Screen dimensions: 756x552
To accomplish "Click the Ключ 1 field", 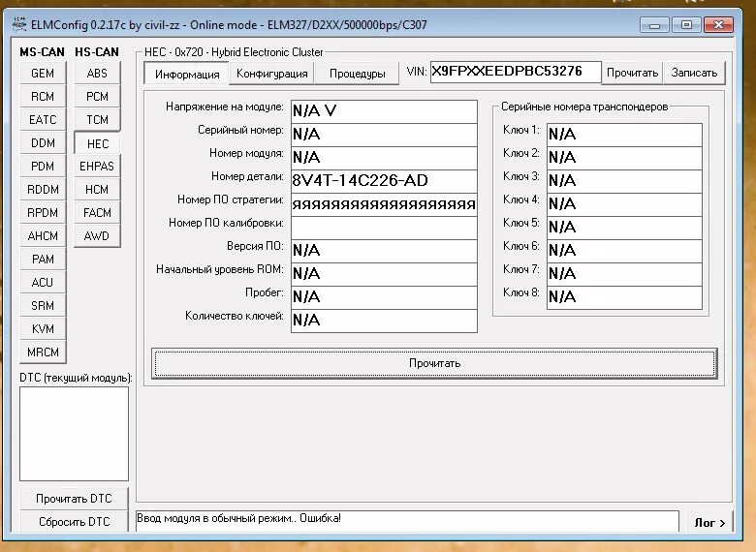I will [x=624, y=135].
